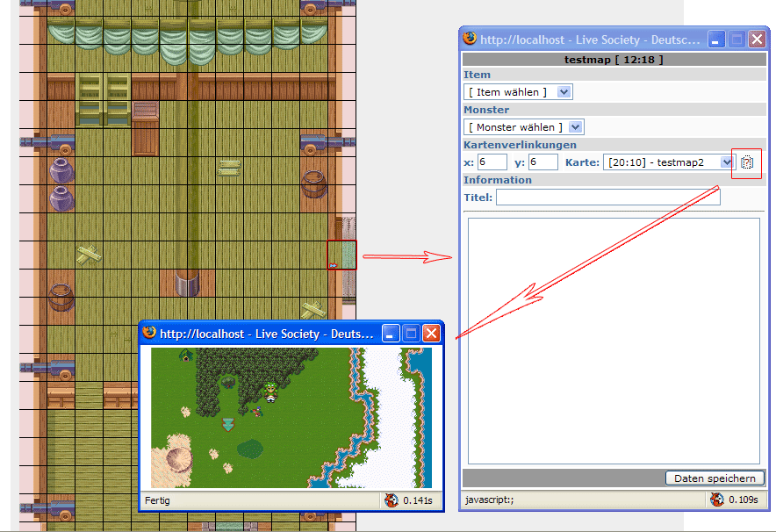Click the barrel at the right deck side
The width and height of the screenshot is (776, 532).
click(x=313, y=184)
